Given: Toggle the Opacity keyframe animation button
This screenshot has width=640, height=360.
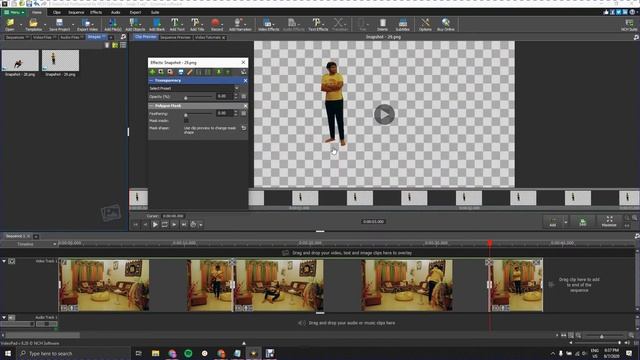Looking at the screenshot, I should click(244, 97).
